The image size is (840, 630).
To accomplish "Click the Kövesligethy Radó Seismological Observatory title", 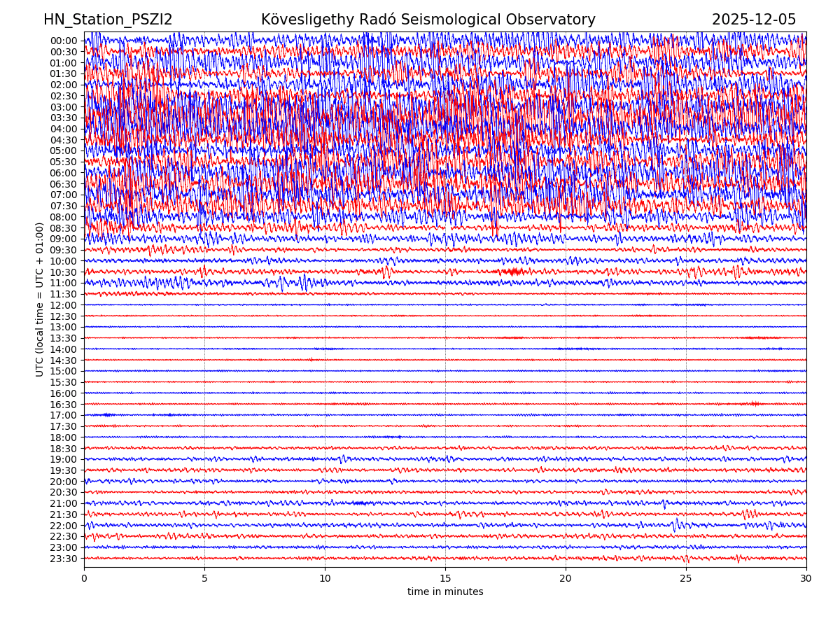I will (x=428, y=20).
